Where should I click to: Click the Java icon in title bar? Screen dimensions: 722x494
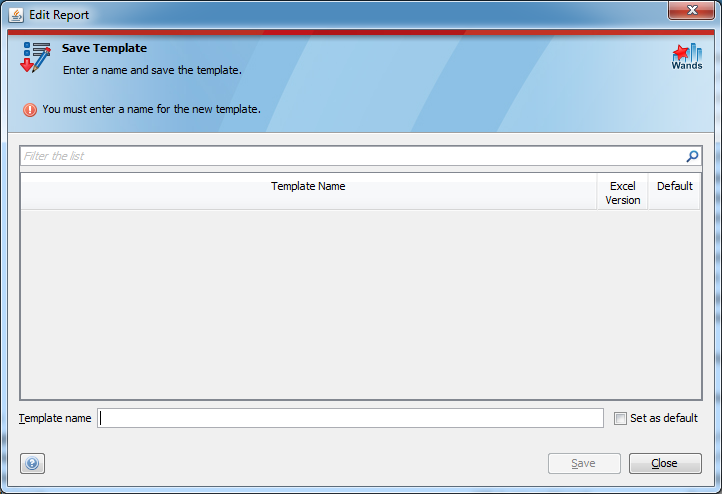(16, 15)
